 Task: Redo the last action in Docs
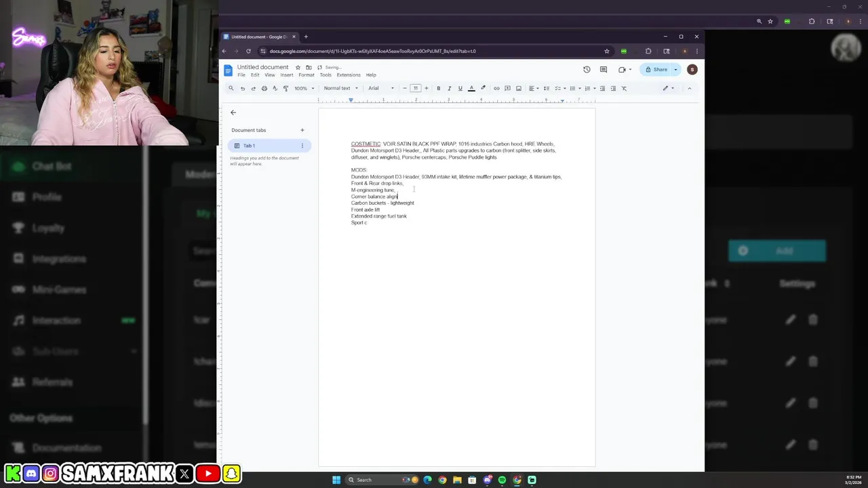[253, 88]
